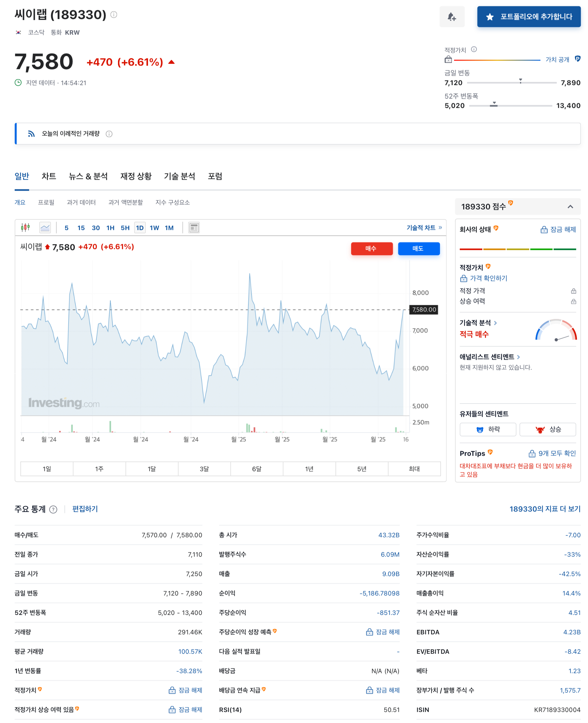The height and width of the screenshot is (723, 588).
Task: Set the chart interval to 1M
Action: tap(169, 228)
